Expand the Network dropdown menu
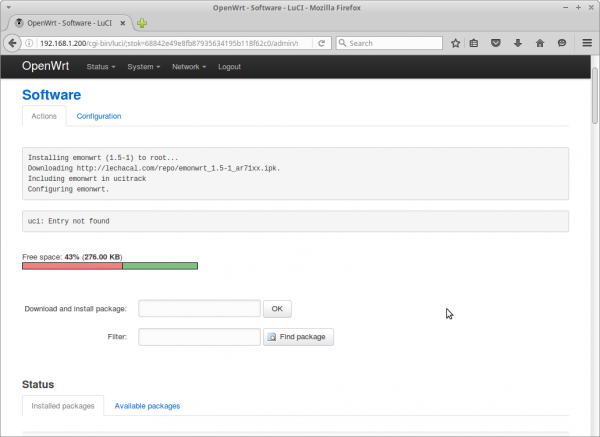The image size is (600, 437). click(189, 67)
